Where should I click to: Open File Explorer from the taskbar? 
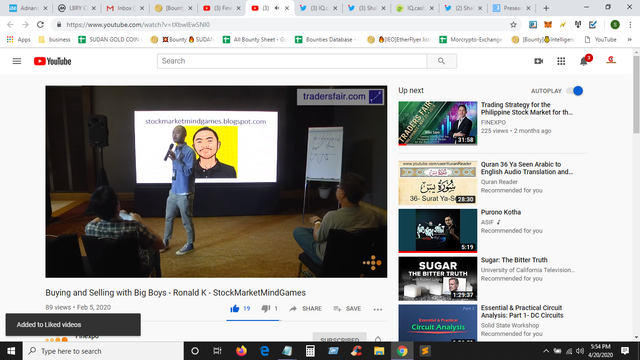click(379, 351)
